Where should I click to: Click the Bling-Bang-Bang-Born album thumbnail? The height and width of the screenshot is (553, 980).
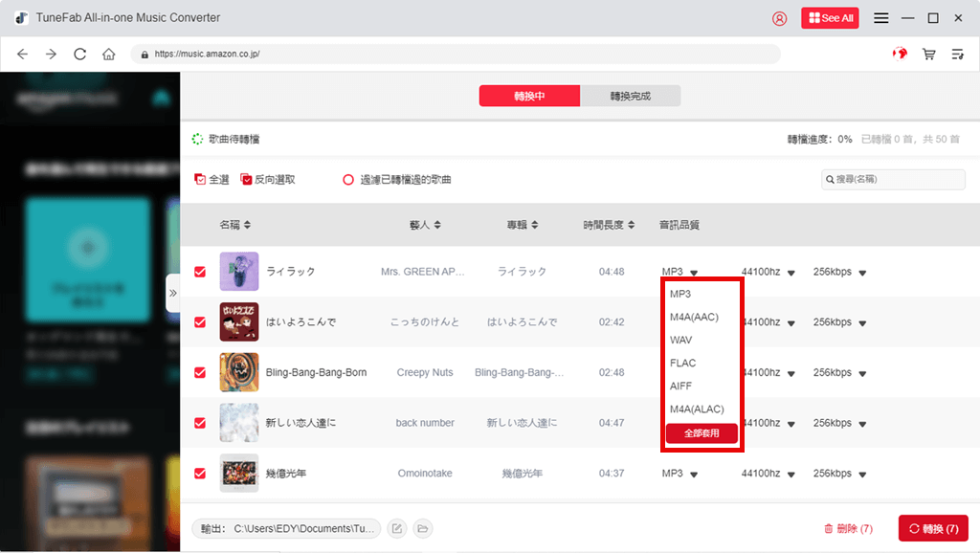point(238,372)
